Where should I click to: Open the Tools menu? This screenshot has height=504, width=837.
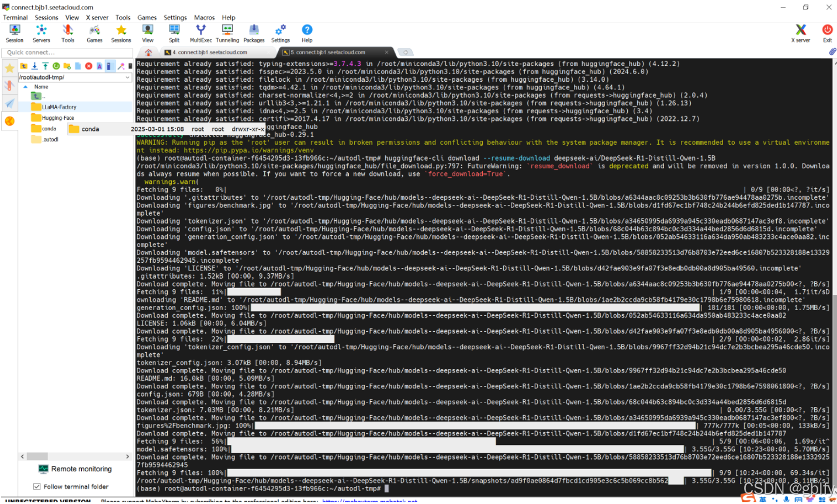pyautogui.click(x=123, y=18)
